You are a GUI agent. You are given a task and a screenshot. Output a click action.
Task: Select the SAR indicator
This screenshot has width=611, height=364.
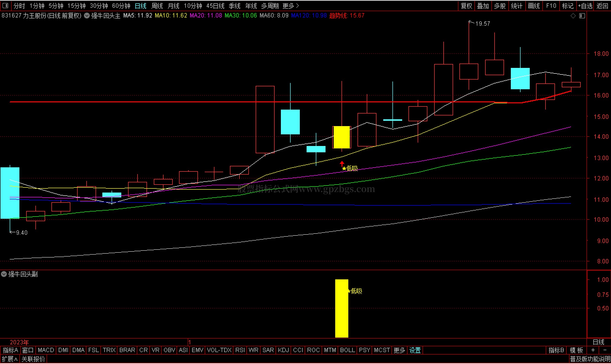coord(268,350)
